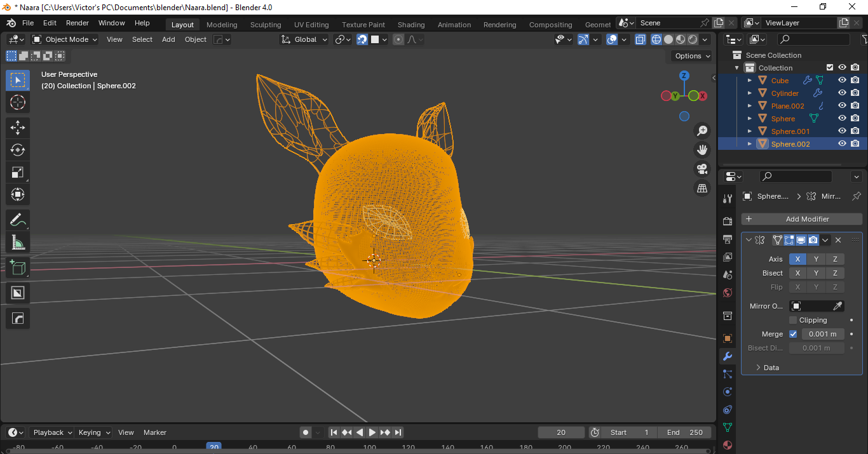868x454 pixels.
Task: Open the Options dropdown in viewport
Action: pyautogui.click(x=692, y=56)
